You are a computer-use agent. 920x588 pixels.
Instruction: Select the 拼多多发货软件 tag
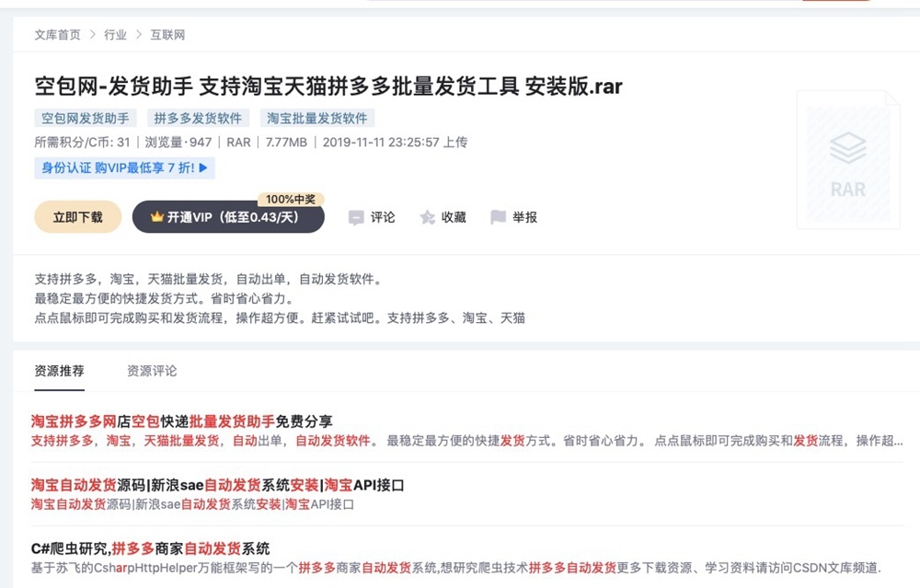click(x=199, y=119)
